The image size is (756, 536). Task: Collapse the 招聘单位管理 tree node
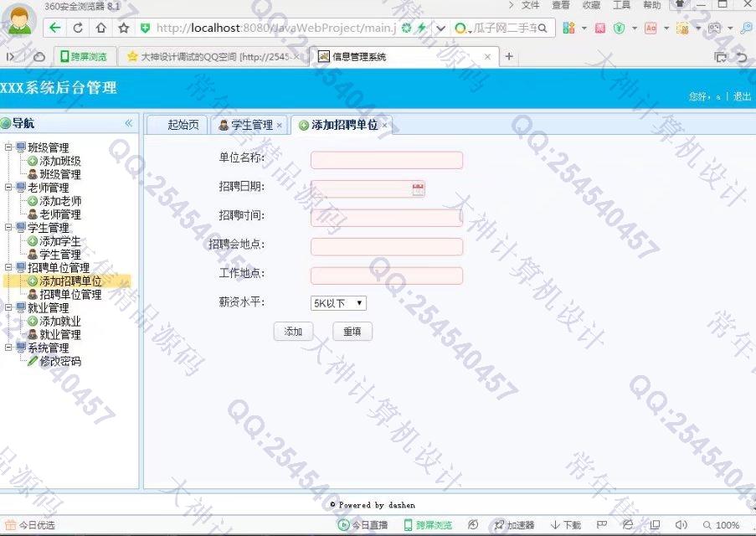[8, 267]
